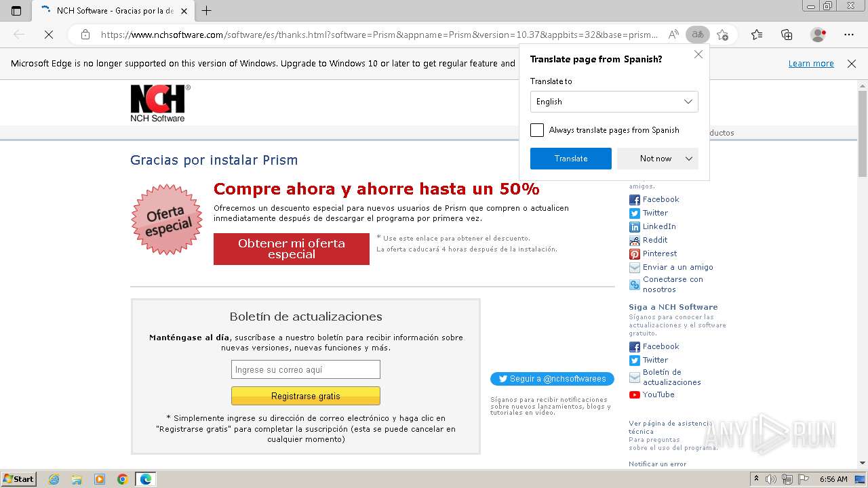
Task: Click the Edge taskbar icon
Action: click(146, 479)
